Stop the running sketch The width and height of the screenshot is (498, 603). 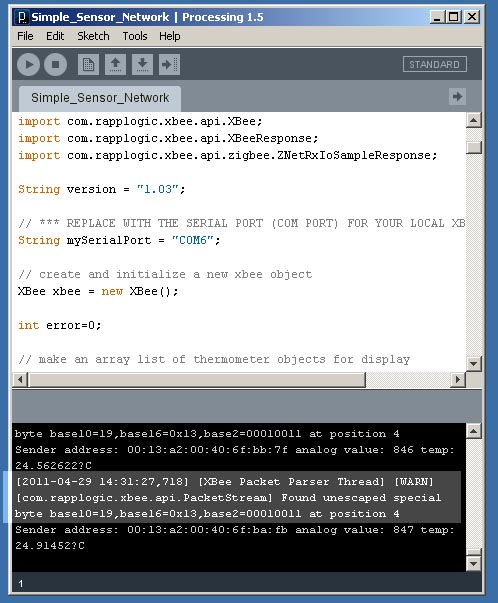coord(55,64)
